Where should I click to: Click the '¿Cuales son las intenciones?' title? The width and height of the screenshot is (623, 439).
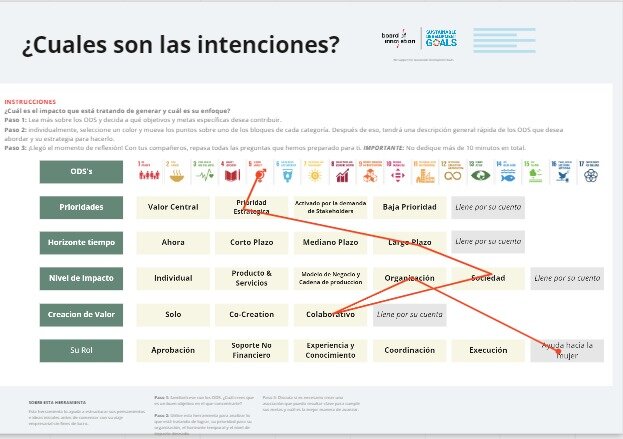point(181,44)
